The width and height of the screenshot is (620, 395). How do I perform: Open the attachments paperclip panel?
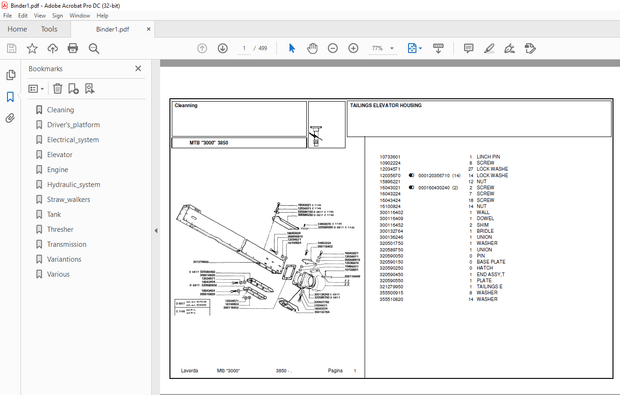[x=10, y=118]
